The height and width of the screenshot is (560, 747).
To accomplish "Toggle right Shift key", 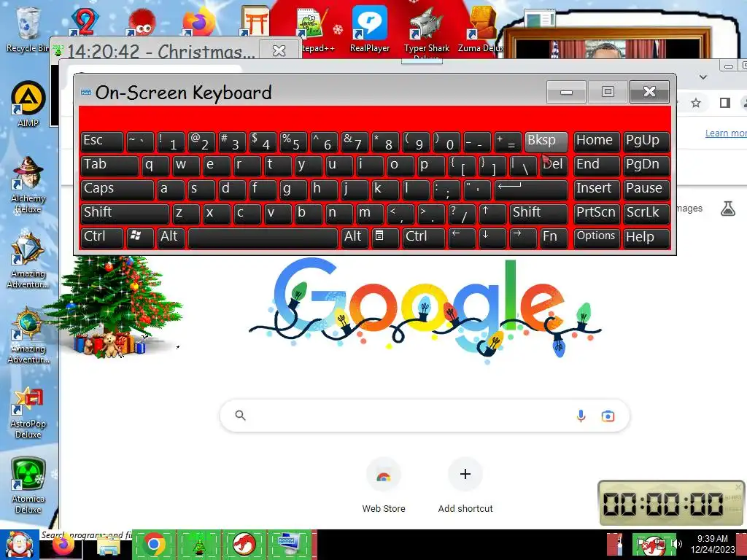I will click(538, 213).
